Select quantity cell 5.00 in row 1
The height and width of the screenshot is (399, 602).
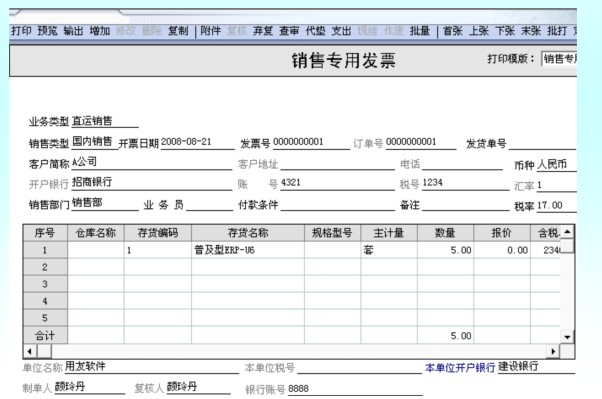pos(445,250)
